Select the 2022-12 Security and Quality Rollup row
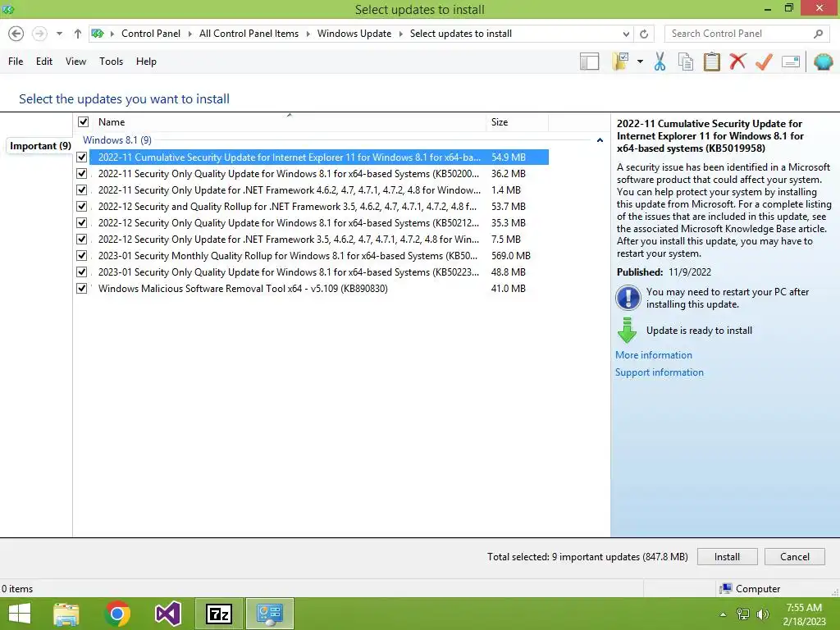 point(319,206)
